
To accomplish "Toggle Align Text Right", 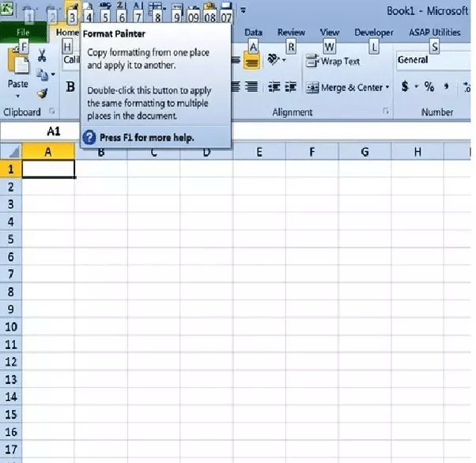I will [251, 87].
